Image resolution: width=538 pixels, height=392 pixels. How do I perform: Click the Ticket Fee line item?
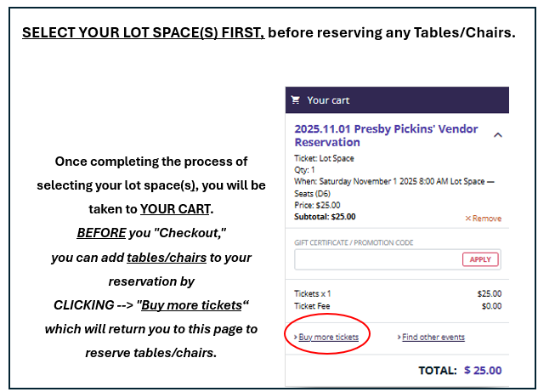coord(311,305)
